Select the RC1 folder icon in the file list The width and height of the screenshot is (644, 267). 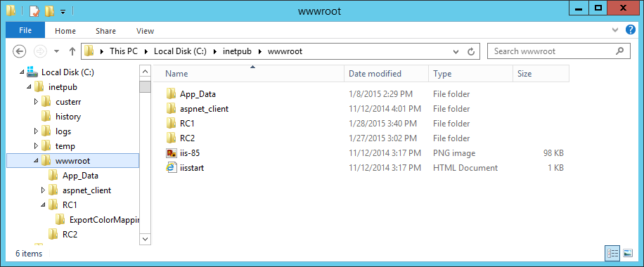click(x=172, y=124)
